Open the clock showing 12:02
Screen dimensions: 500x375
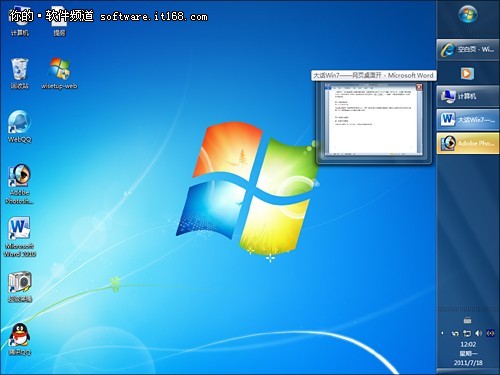click(x=468, y=344)
